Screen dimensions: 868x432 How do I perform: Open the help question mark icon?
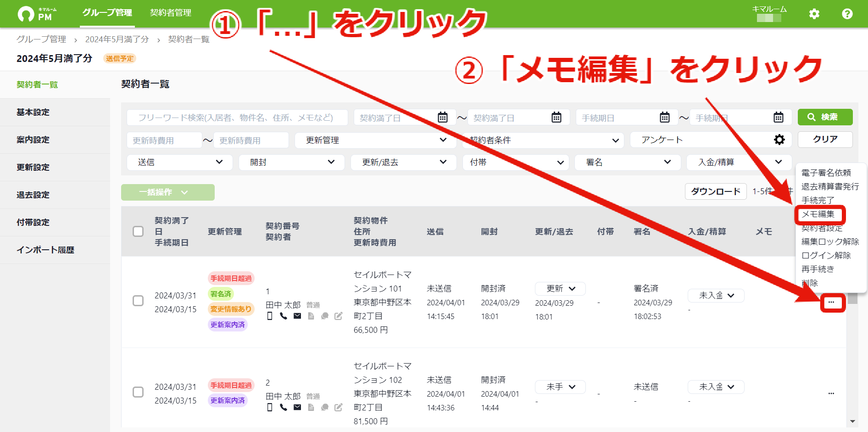point(847,14)
